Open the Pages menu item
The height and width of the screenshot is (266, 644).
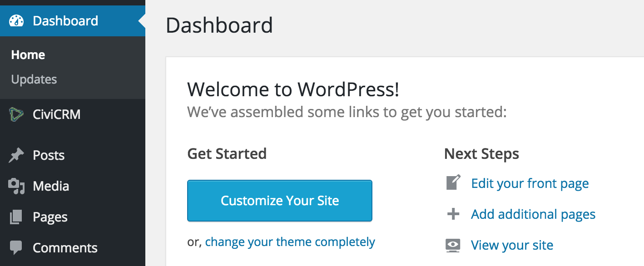coord(50,217)
